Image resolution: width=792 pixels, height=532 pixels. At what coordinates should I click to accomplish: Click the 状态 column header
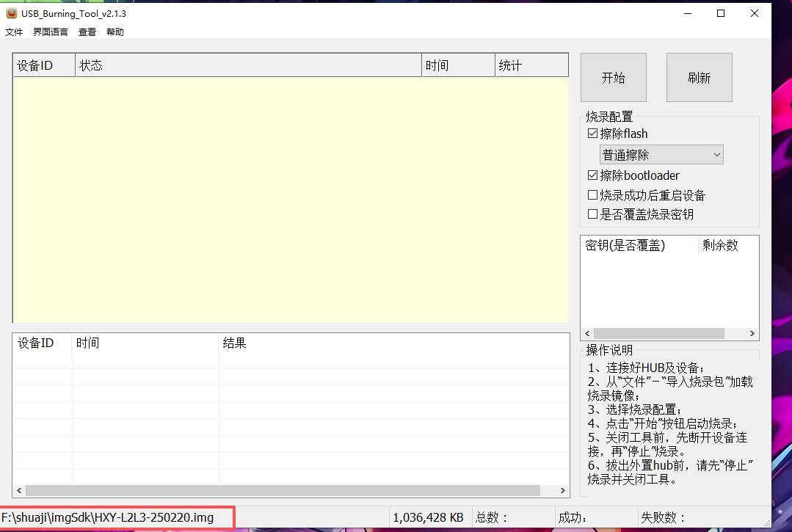248,66
